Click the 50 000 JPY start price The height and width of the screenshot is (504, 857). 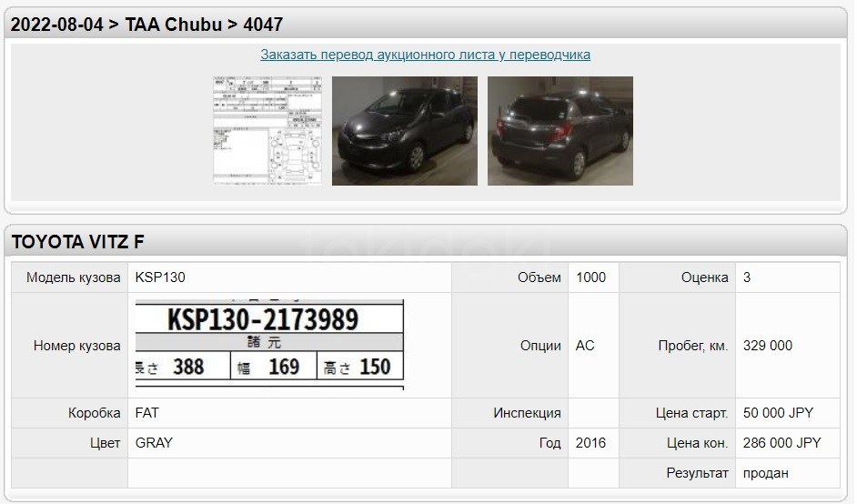778,413
